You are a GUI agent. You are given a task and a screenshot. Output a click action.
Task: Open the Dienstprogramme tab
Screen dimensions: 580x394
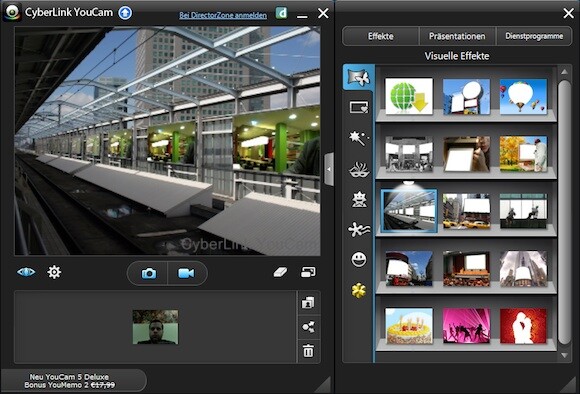click(534, 36)
